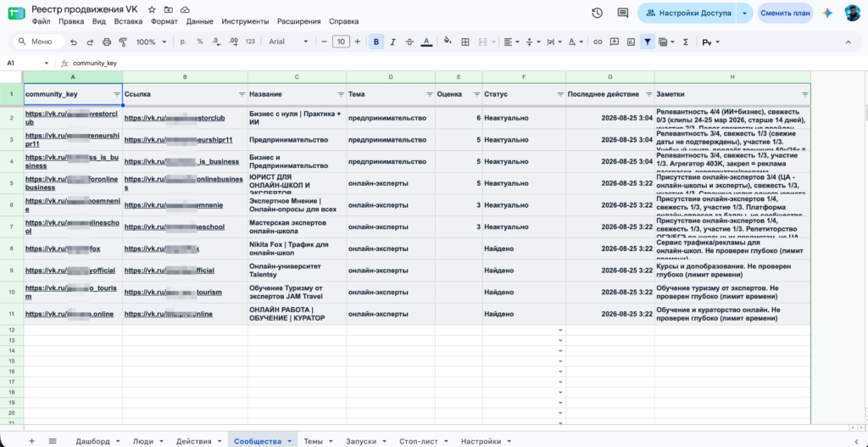The height and width of the screenshot is (447, 868).
Task: Open the Файл menu
Action: click(42, 21)
